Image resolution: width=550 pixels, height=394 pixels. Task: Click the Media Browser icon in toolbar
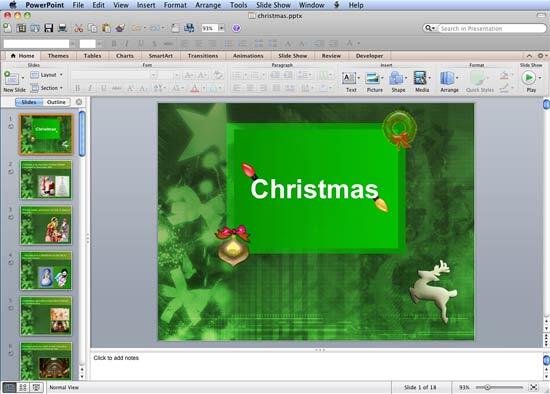click(189, 28)
